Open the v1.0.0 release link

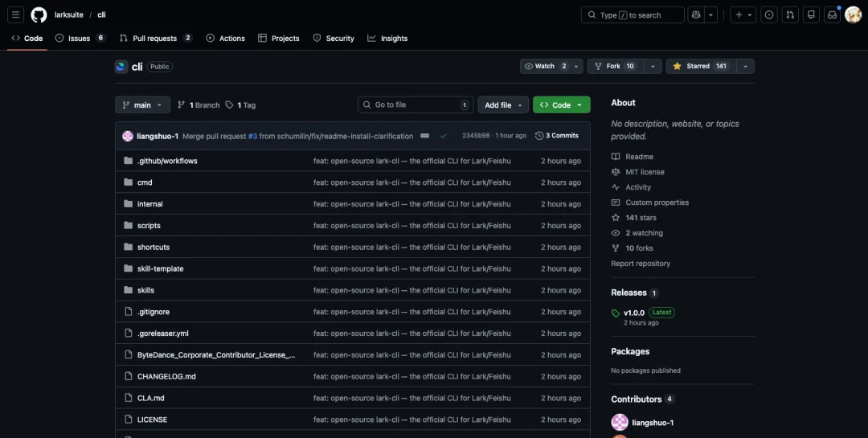[633, 313]
